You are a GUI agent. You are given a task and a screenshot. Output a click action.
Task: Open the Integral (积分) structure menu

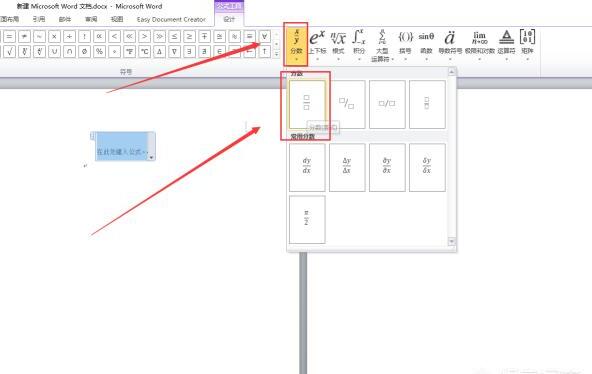coord(359,44)
